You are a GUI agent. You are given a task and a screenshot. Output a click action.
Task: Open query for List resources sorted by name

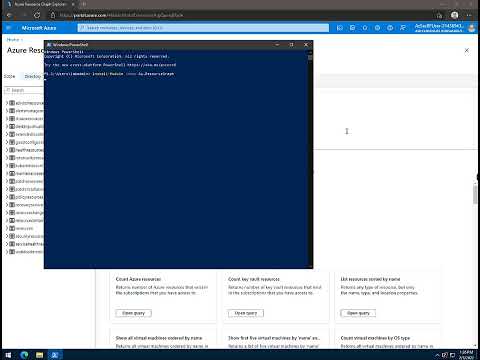[358, 313]
